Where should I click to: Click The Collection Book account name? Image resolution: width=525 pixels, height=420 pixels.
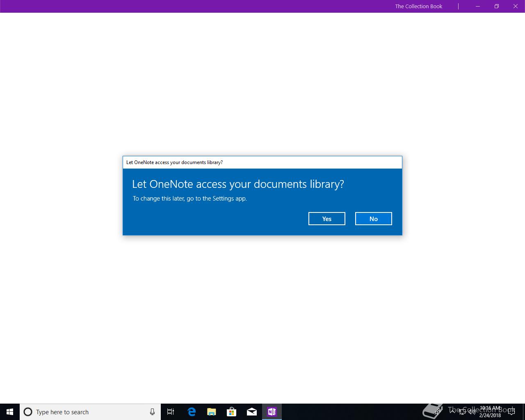click(419, 6)
